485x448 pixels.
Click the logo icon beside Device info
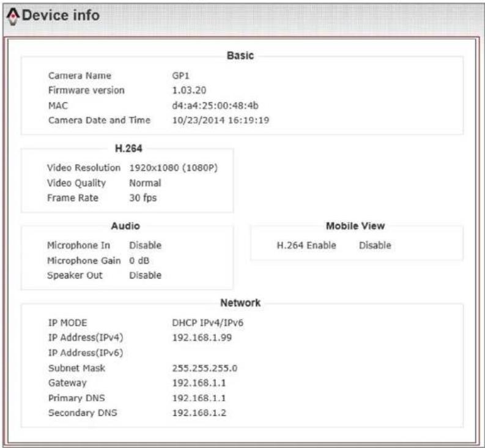coord(13,16)
